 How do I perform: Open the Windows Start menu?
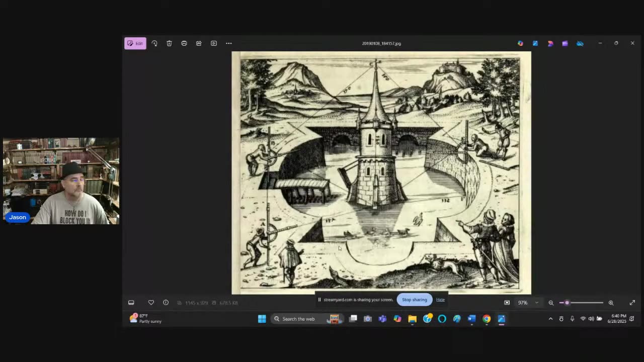(x=262, y=319)
